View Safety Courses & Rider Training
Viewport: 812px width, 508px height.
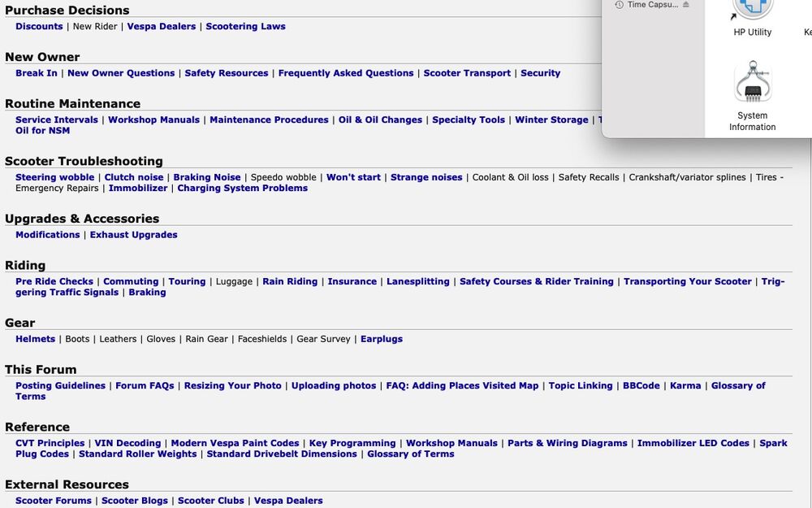pyautogui.click(x=537, y=280)
